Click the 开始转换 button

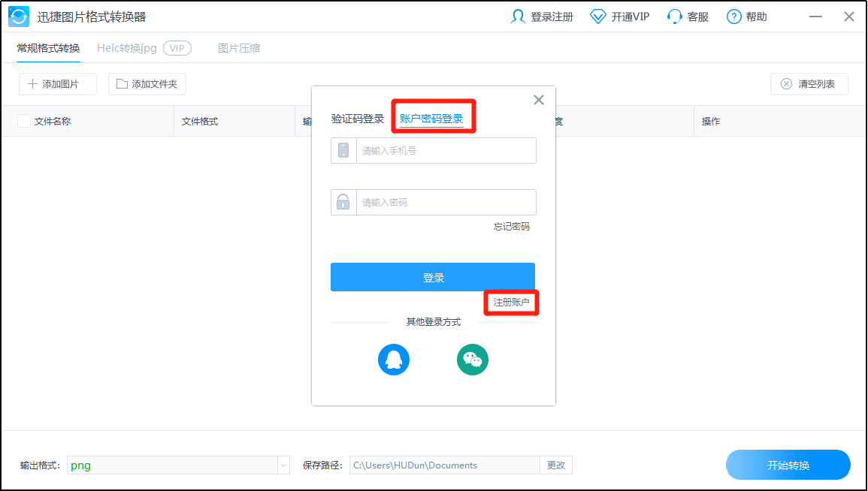pos(788,465)
